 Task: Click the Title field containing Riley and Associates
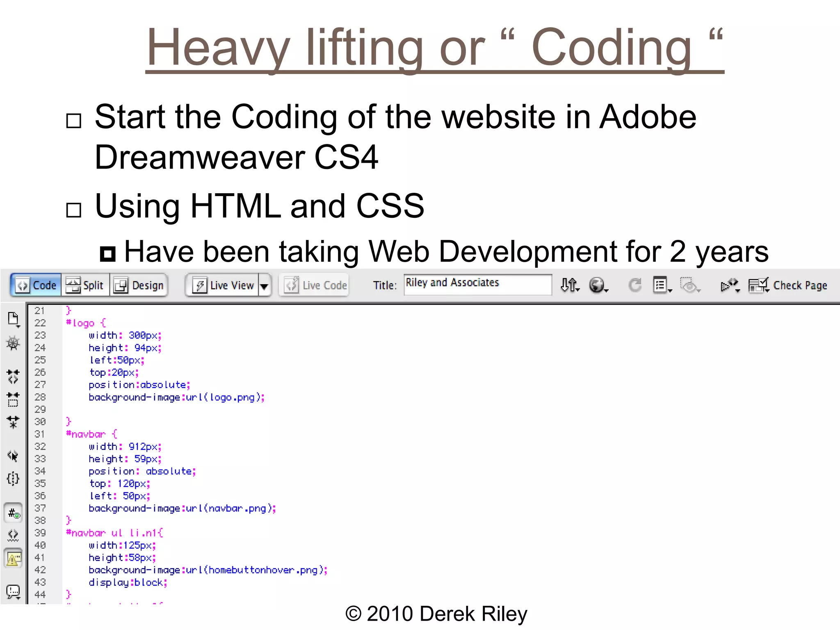[477, 285]
